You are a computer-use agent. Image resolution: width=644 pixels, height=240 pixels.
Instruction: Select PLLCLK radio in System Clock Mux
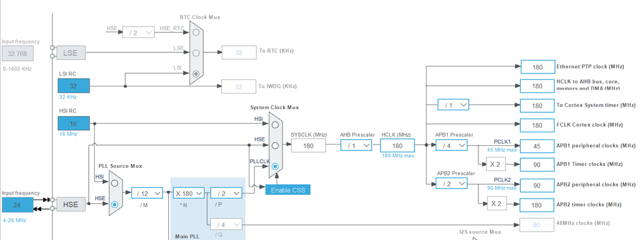click(x=275, y=166)
